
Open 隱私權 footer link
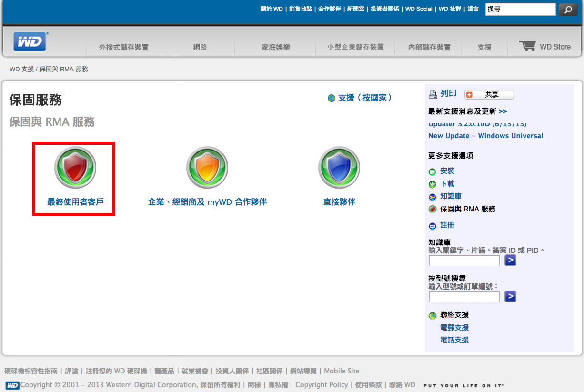pos(277,385)
